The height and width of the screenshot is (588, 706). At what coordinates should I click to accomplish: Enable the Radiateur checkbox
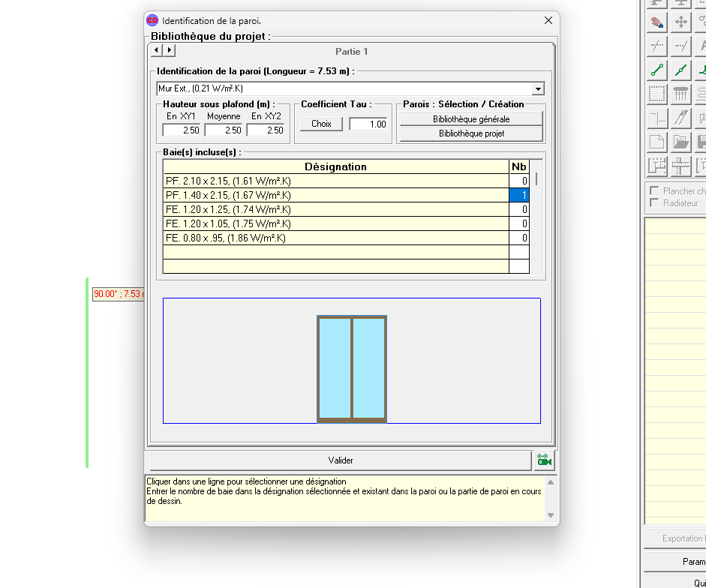[x=655, y=203]
